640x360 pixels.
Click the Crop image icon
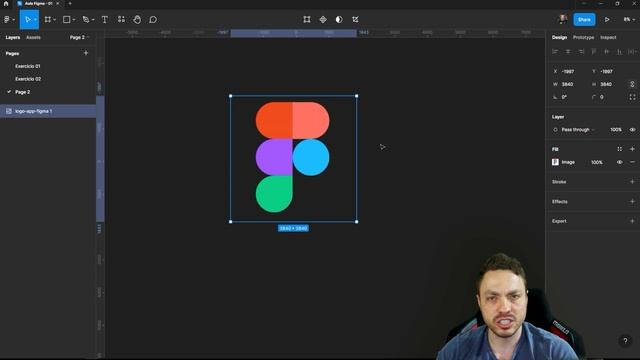click(356, 20)
